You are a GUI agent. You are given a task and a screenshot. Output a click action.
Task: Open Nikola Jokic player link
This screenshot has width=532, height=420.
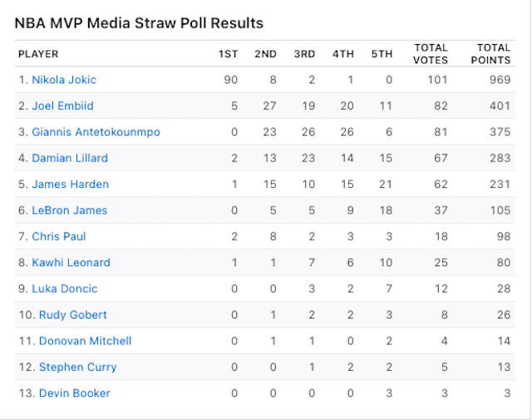64,80
